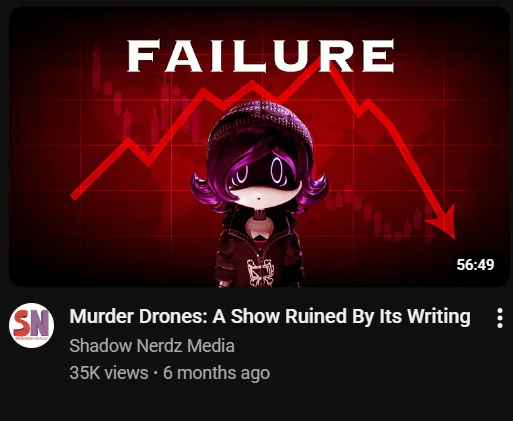Open the three-dot more actions menu
The image size is (513, 421).
click(x=500, y=318)
